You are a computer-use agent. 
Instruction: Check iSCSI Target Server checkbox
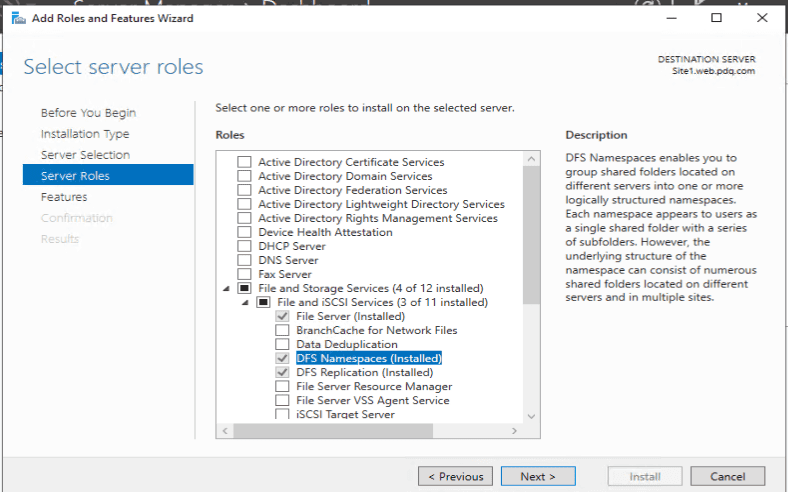[x=282, y=414]
